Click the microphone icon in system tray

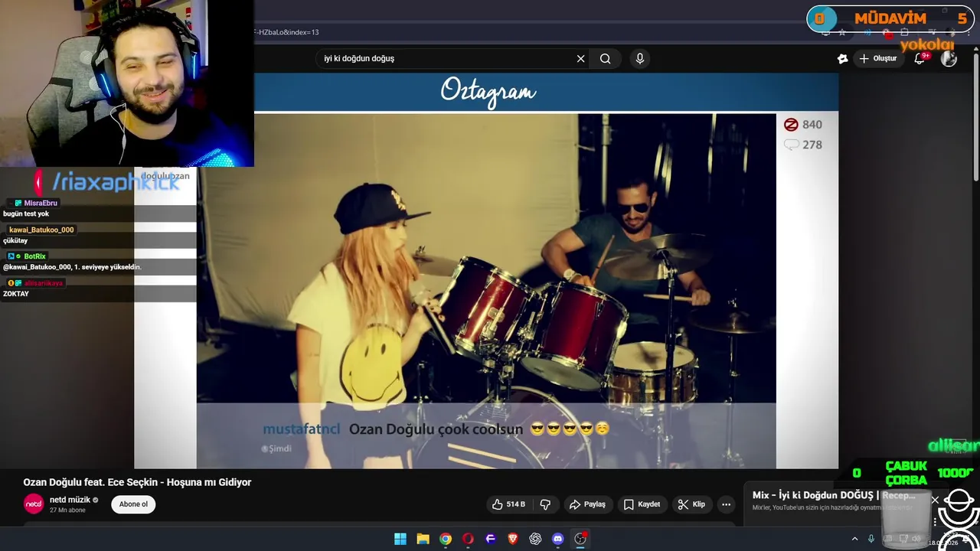click(871, 540)
